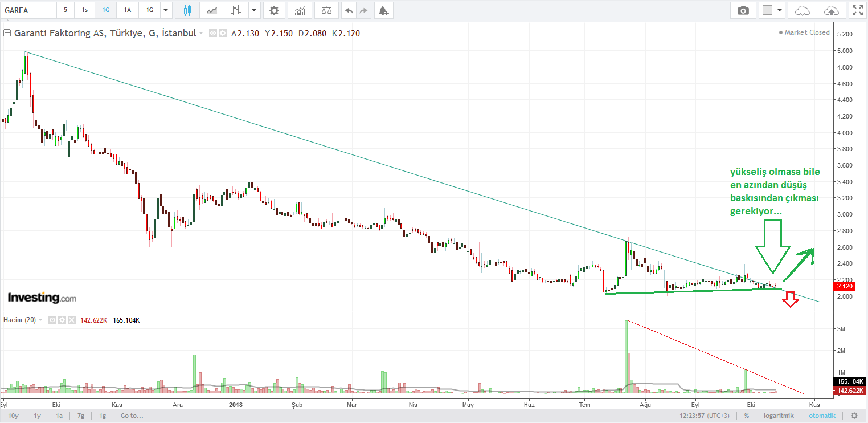Select the second 1G interval button
The image size is (868, 423).
point(149,10)
